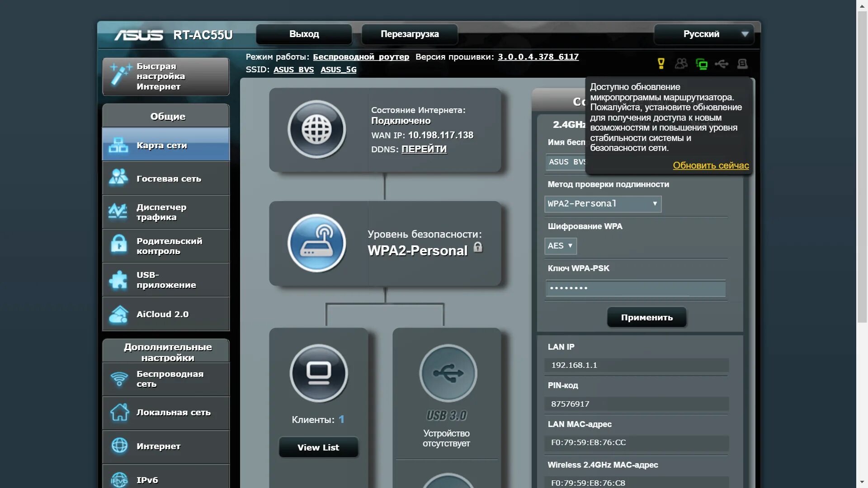
Task: Click the guest network status icon
Action: 681,64
